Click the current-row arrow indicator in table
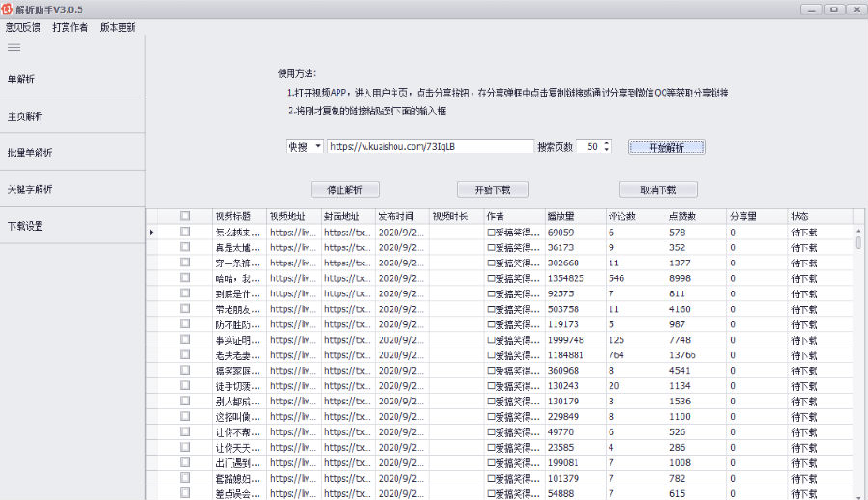The width and height of the screenshot is (868, 500). (152, 233)
